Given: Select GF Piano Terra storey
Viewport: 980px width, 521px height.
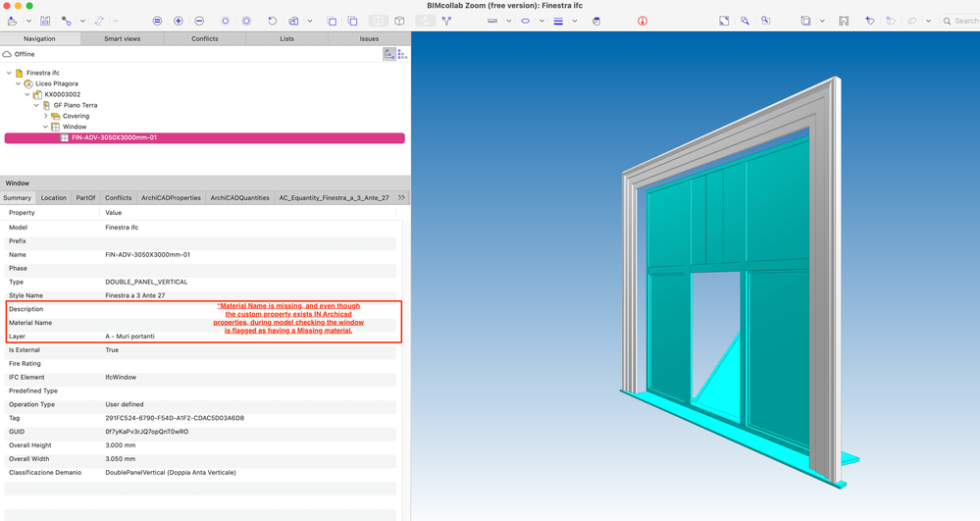Looking at the screenshot, I should pyautogui.click(x=75, y=105).
